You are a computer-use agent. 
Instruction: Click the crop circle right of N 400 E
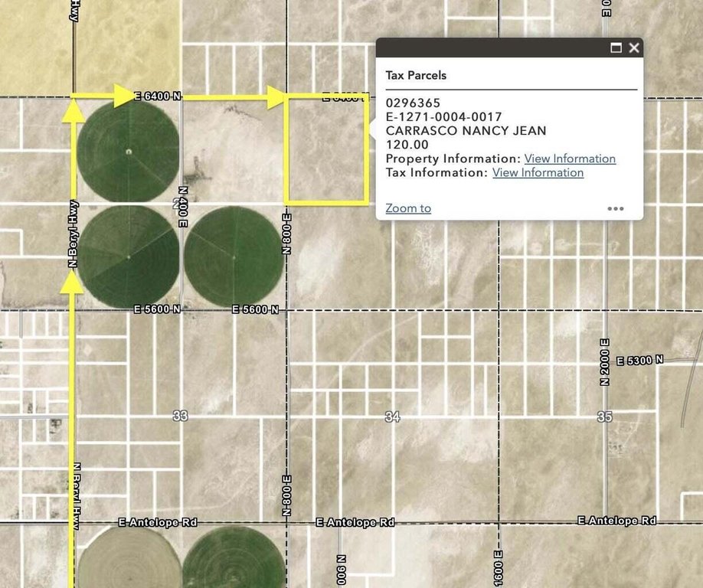(x=234, y=256)
